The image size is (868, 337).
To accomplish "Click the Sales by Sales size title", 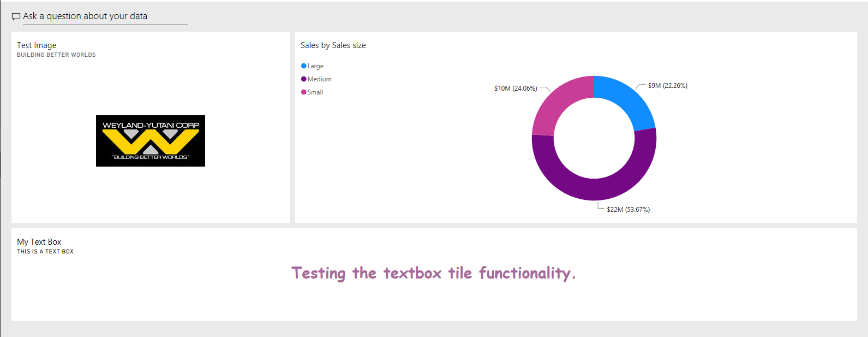I will click(333, 45).
